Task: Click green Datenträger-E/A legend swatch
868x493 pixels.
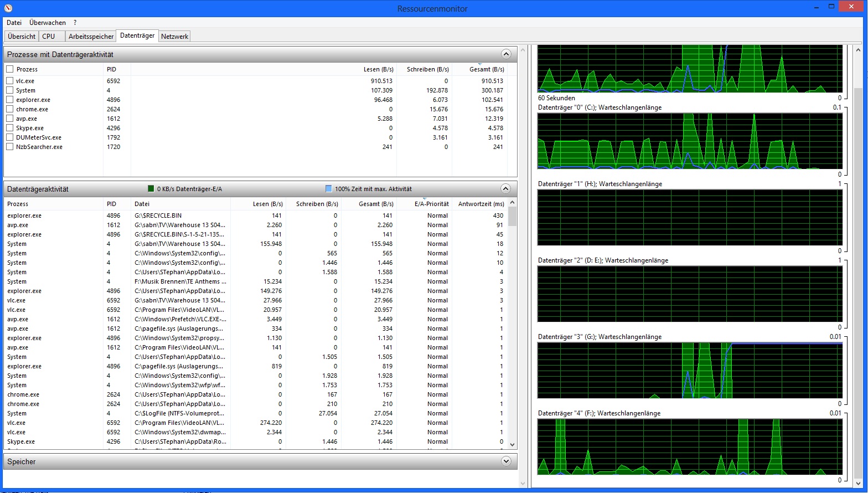Action: pos(151,189)
